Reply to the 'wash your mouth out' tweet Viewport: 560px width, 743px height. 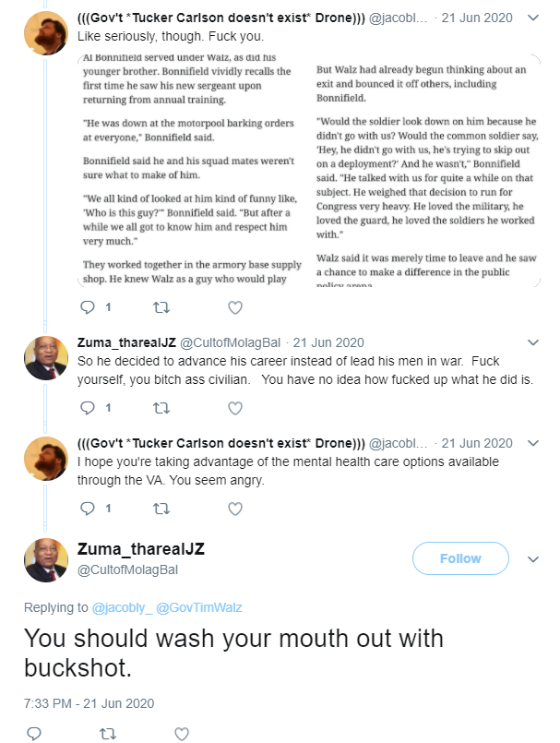click(x=33, y=734)
